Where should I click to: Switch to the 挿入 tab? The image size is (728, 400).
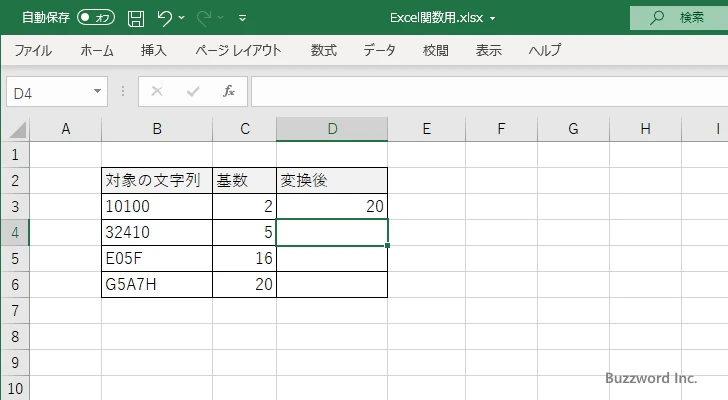pyautogui.click(x=154, y=50)
